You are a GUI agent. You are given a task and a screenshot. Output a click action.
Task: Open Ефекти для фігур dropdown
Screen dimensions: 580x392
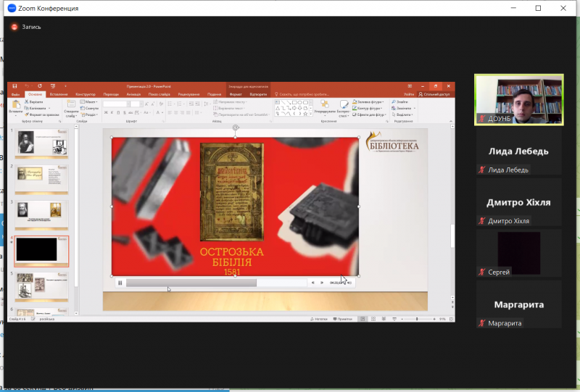coord(369,114)
